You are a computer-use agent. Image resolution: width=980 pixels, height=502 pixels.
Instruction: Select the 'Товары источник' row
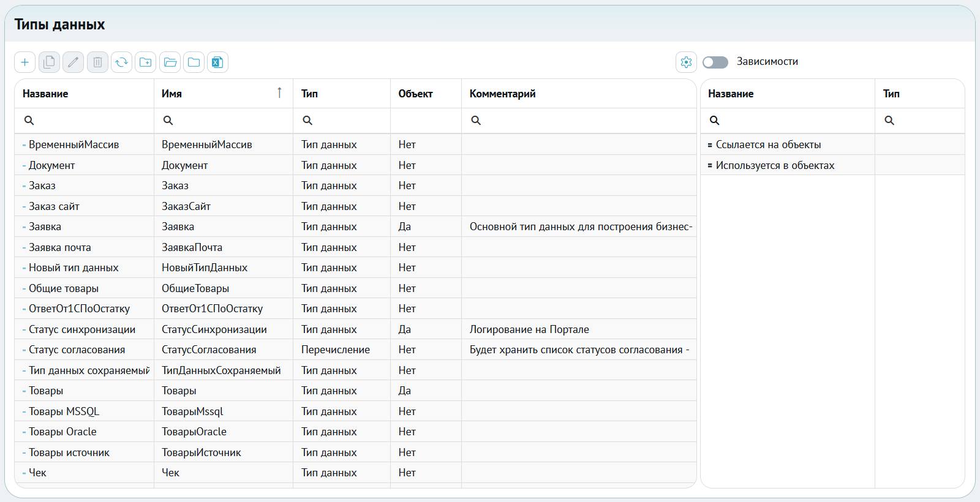coord(355,452)
